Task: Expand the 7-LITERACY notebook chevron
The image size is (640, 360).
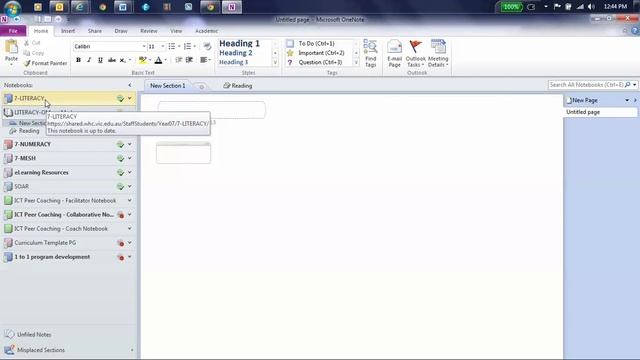Action: click(x=129, y=98)
